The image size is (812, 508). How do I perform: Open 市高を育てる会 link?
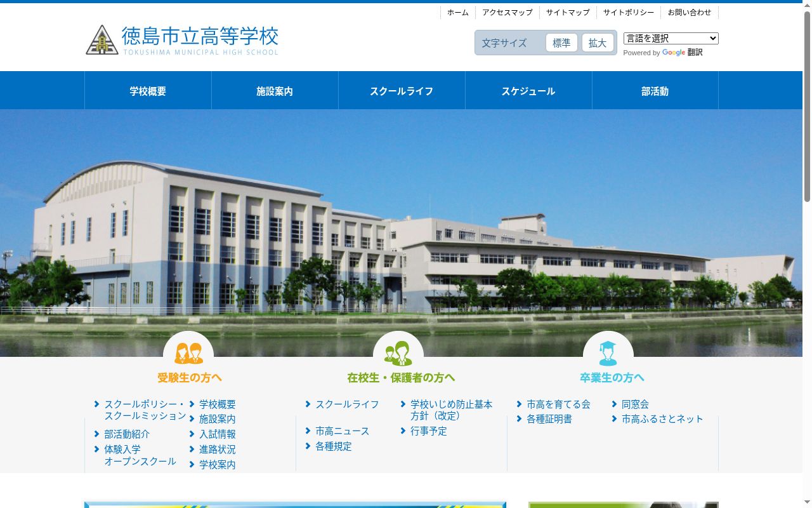click(x=558, y=404)
